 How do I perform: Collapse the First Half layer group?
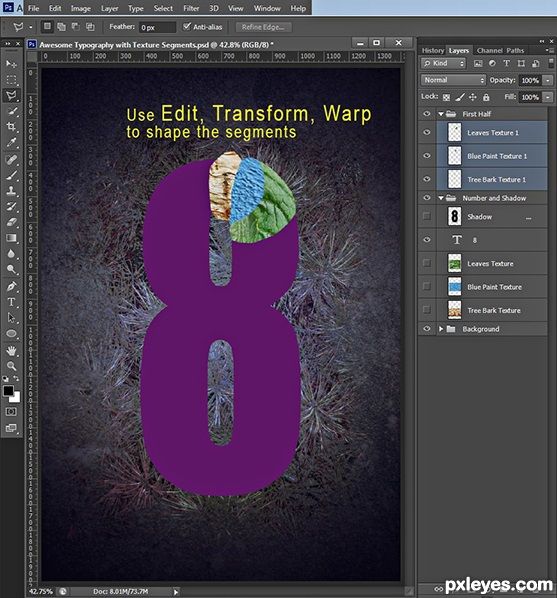(441, 114)
